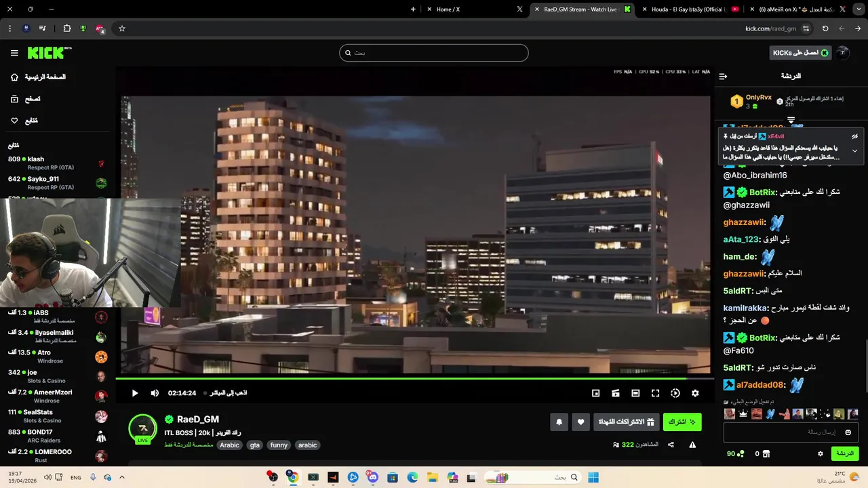Toggle channel notifications bell
This screenshot has height=488, width=868.
pyautogui.click(x=559, y=422)
